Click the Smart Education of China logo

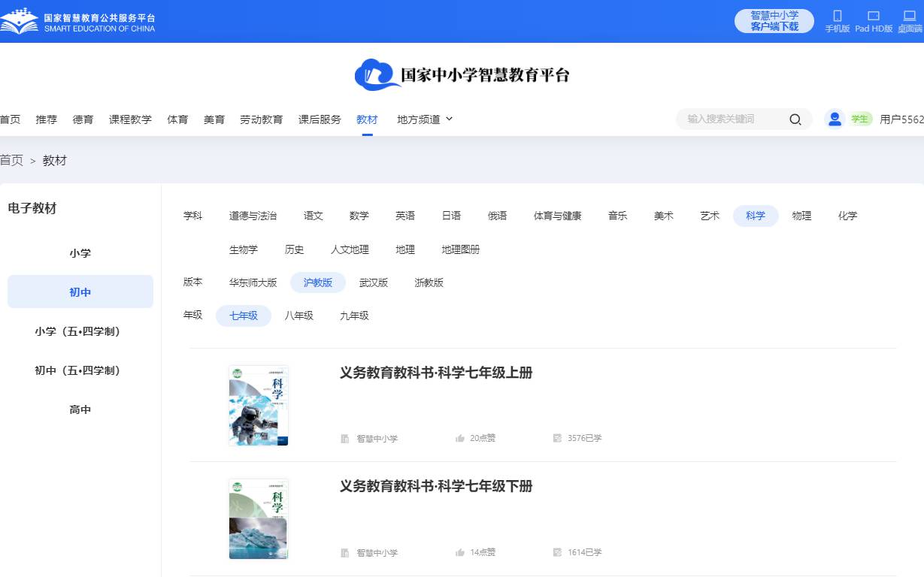tap(77, 21)
